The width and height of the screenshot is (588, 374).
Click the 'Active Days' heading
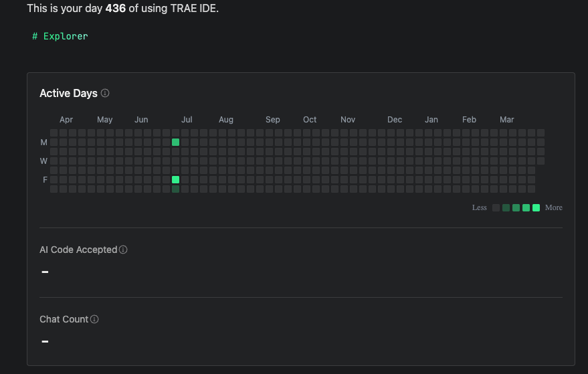pos(69,93)
